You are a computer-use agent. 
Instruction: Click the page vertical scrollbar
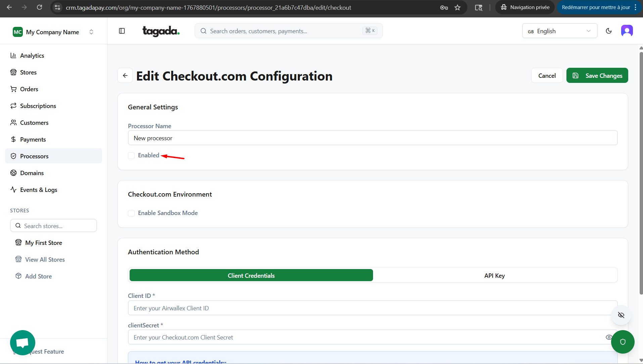tap(641, 168)
